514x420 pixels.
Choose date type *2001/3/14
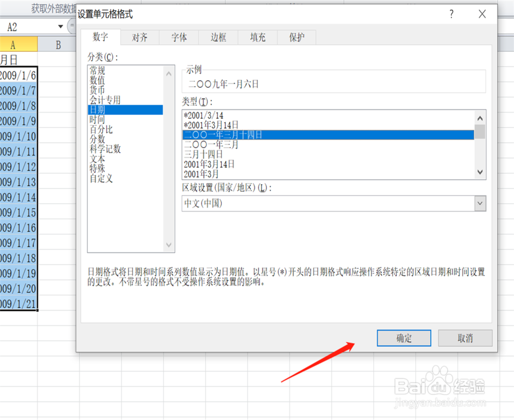(328, 115)
